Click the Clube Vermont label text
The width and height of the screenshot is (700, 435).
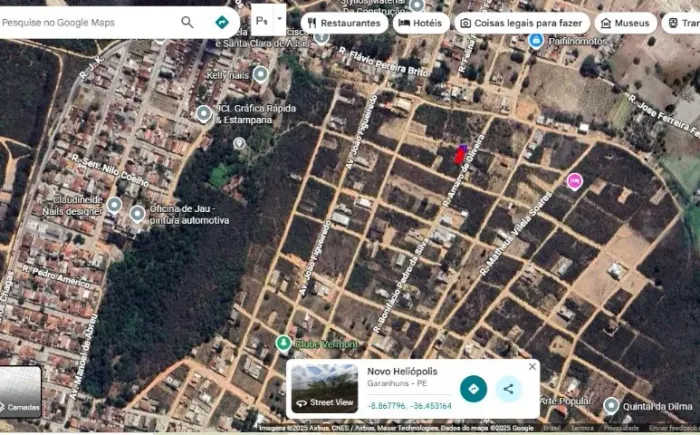pyautogui.click(x=326, y=344)
